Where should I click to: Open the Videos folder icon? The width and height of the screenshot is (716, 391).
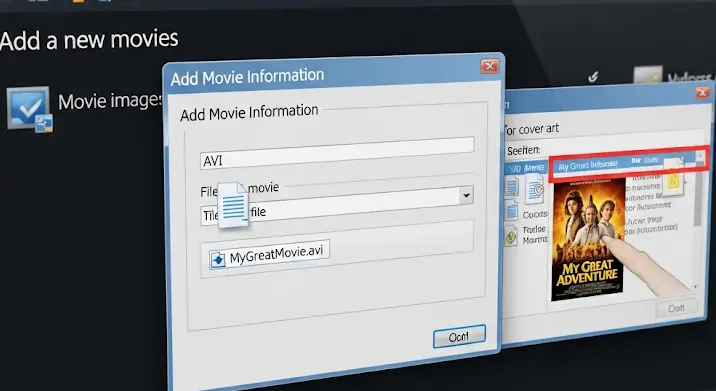pos(647,74)
